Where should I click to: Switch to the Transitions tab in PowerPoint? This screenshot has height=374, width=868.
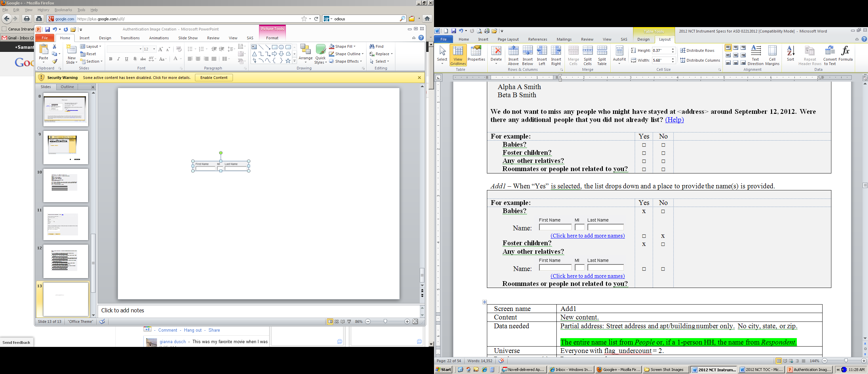point(130,38)
